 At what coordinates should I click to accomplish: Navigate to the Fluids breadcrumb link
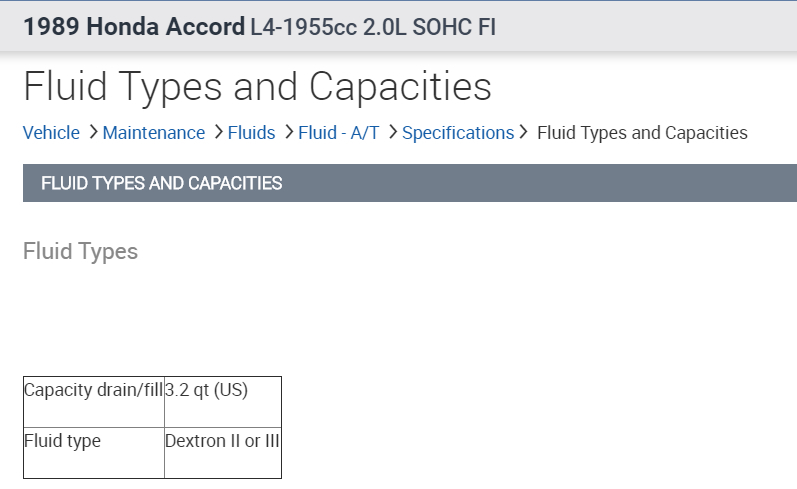[x=251, y=133]
